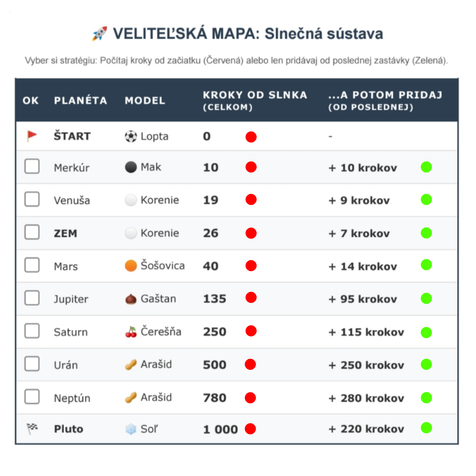Click the PLANÉTA column header
The width and height of the screenshot is (476, 476).
[x=81, y=101]
